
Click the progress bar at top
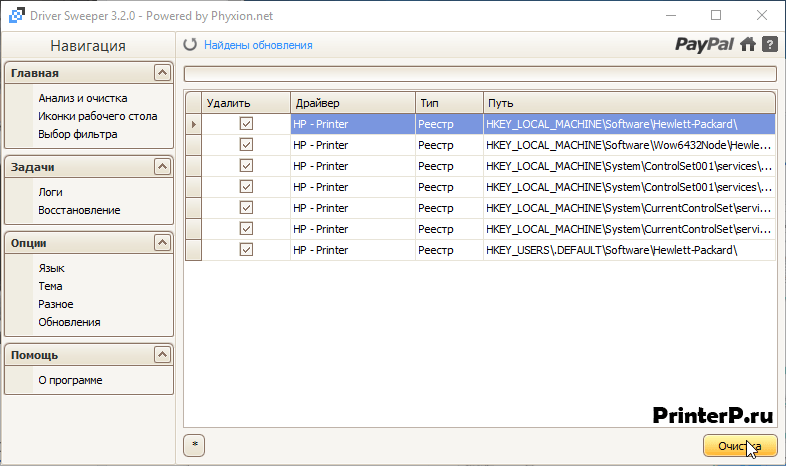coord(480,74)
